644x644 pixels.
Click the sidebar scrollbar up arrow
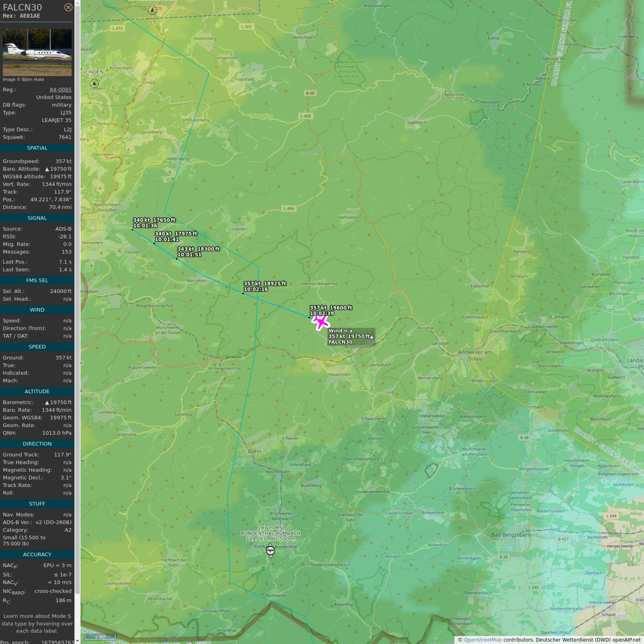click(x=77, y=3)
